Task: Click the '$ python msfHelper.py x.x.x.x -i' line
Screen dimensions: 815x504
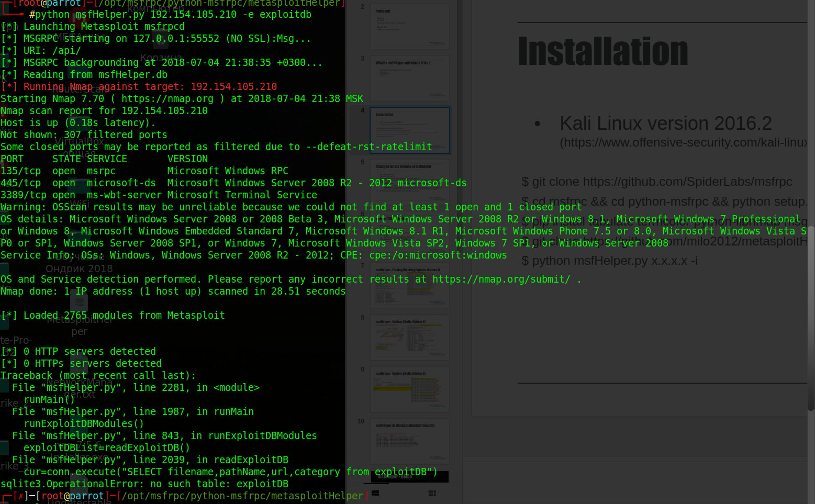Action: 609,261
